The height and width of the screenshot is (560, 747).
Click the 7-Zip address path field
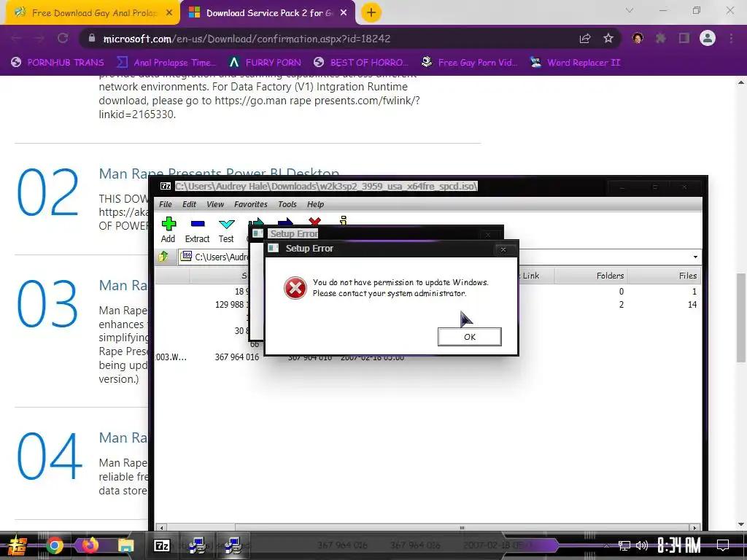click(438, 257)
